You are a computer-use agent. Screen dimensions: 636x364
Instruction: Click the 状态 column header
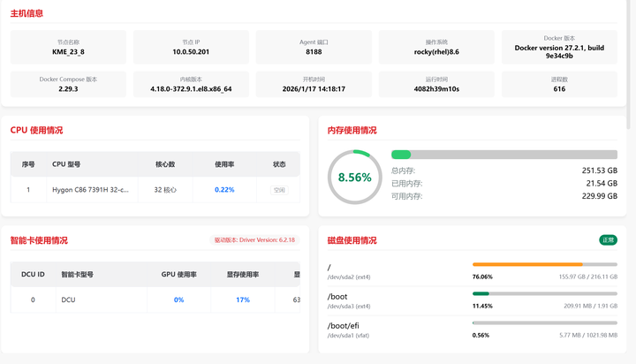pos(279,164)
